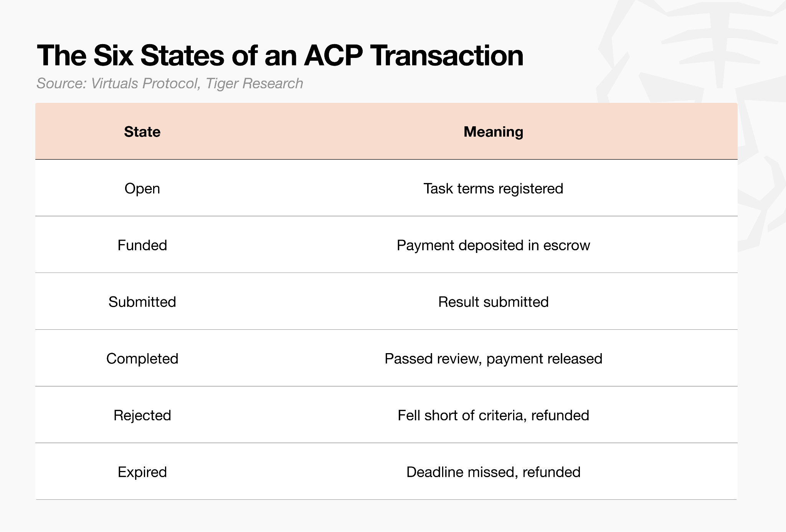The image size is (786, 532).
Task: Click the peach-colored table header bar
Action: tap(386, 131)
